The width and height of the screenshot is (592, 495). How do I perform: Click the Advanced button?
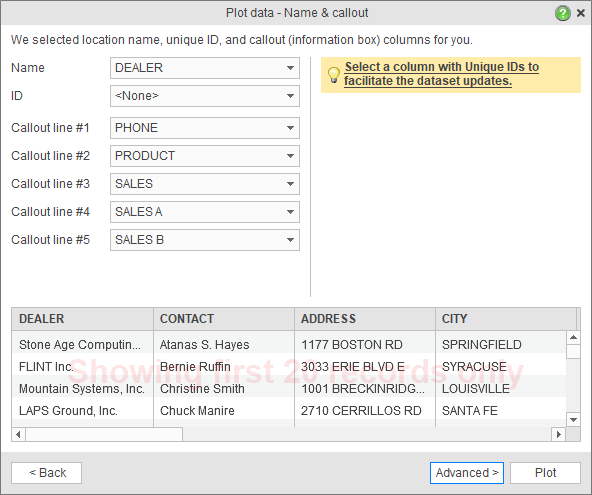click(x=467, y=473)
